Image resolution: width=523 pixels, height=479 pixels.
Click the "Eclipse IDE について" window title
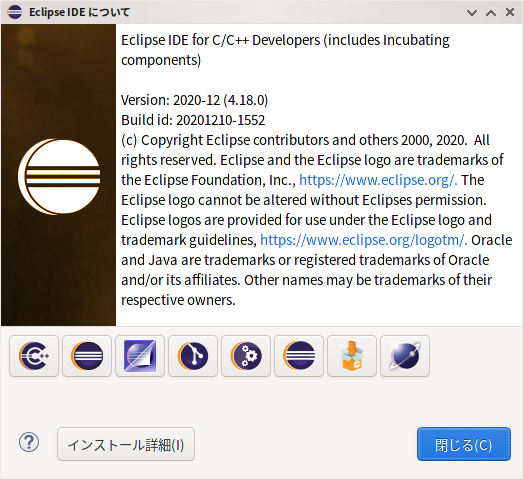pyautogui.click(x=79, y=12)
